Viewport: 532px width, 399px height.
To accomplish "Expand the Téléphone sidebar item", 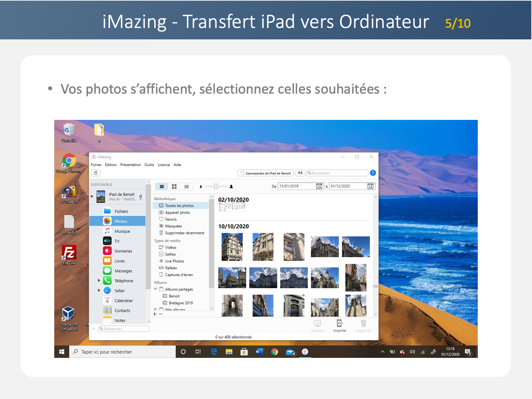I will tap(99, 281).
